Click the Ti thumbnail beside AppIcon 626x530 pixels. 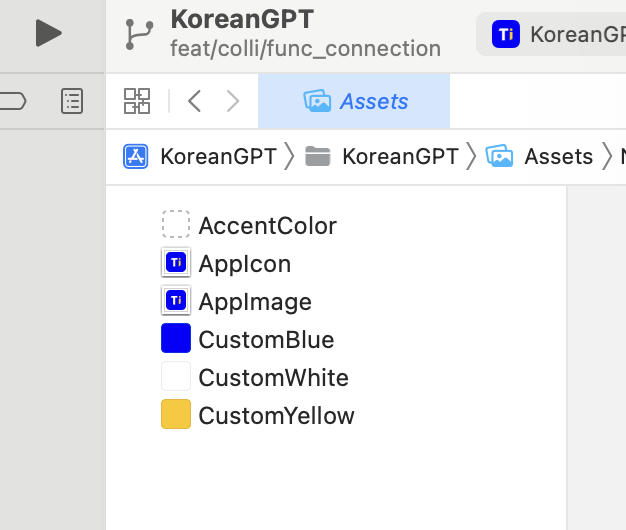click(176, 262)
